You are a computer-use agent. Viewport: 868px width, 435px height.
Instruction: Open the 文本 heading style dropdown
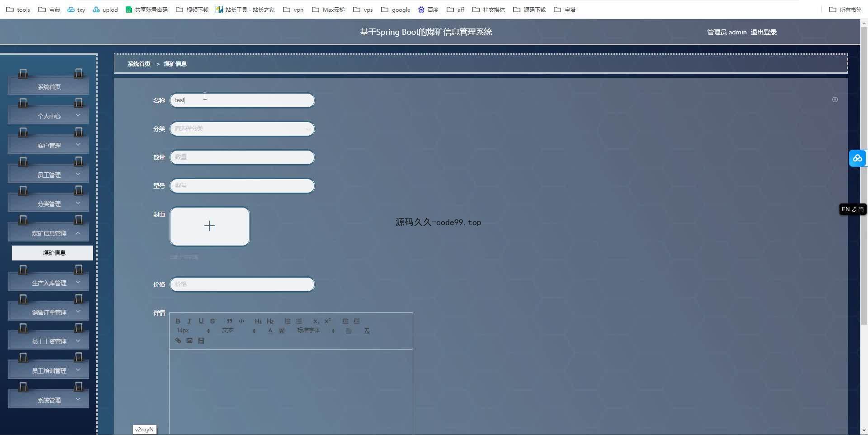[x=239, y=331]
